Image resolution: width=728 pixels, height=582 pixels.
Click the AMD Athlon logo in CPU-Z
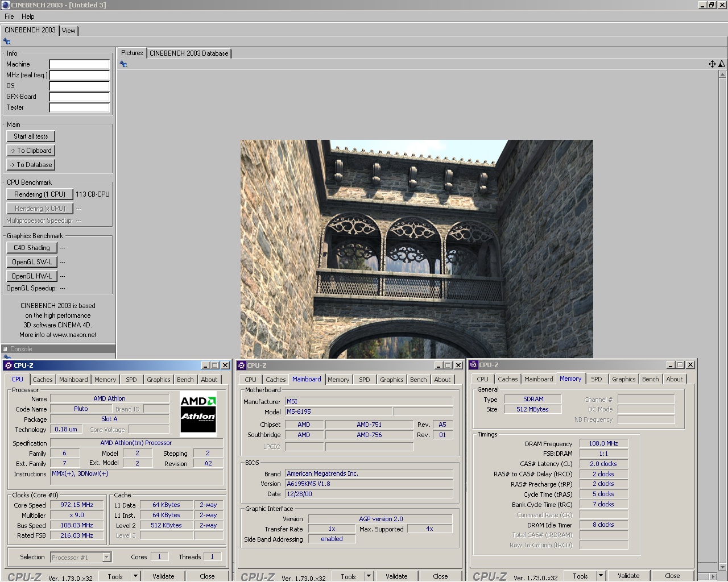[x=198, y=414]
